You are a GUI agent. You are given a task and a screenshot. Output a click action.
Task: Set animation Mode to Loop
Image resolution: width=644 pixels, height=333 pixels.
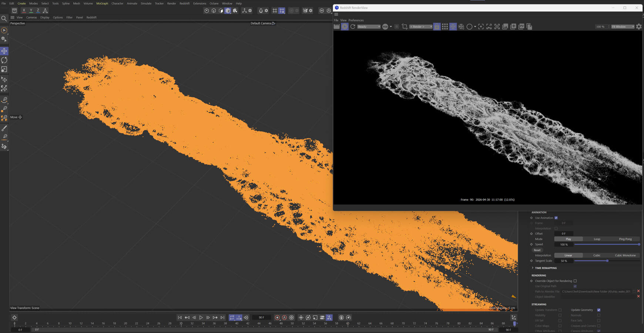point(597,239)
